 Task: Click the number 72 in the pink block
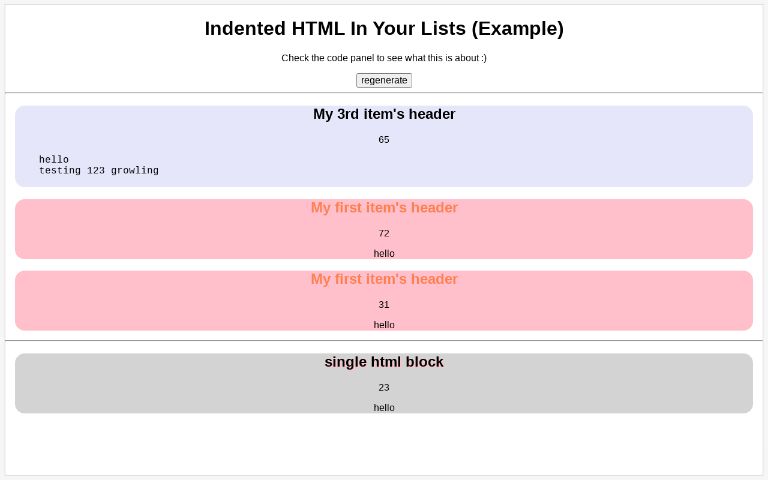click(x=384, y=233)
